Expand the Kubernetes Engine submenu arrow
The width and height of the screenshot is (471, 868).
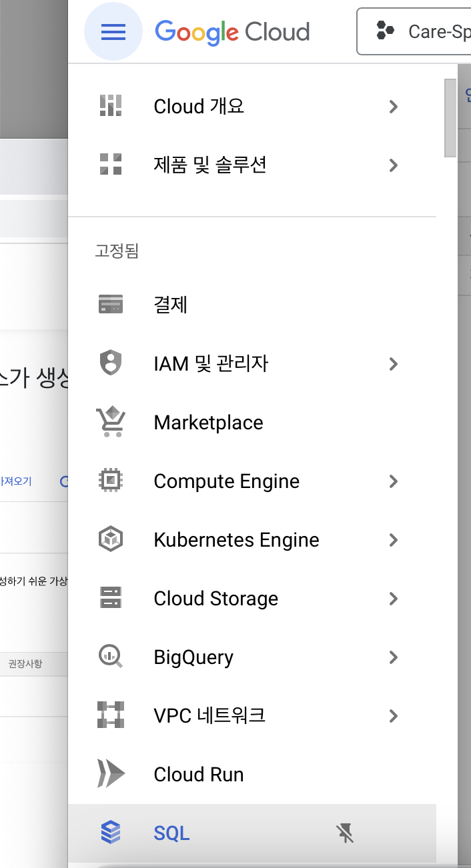(393, 539)
